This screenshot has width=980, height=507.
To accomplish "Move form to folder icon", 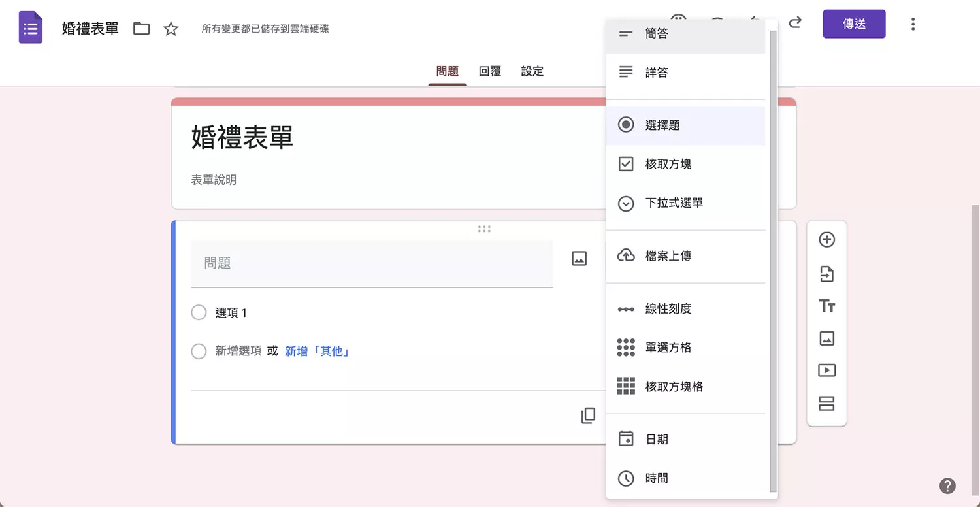I will pos(141,28).
